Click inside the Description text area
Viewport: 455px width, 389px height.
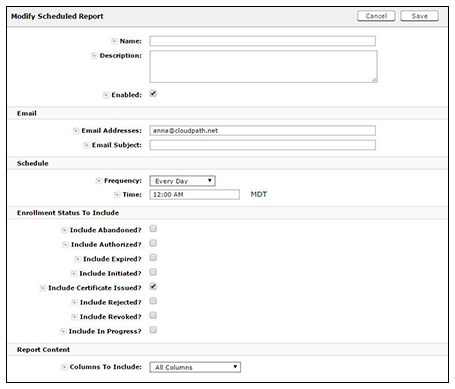263,67
